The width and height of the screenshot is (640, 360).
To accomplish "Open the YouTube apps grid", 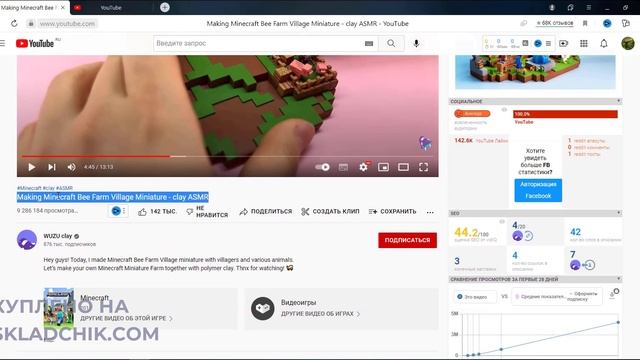I will tap(584, 43).
